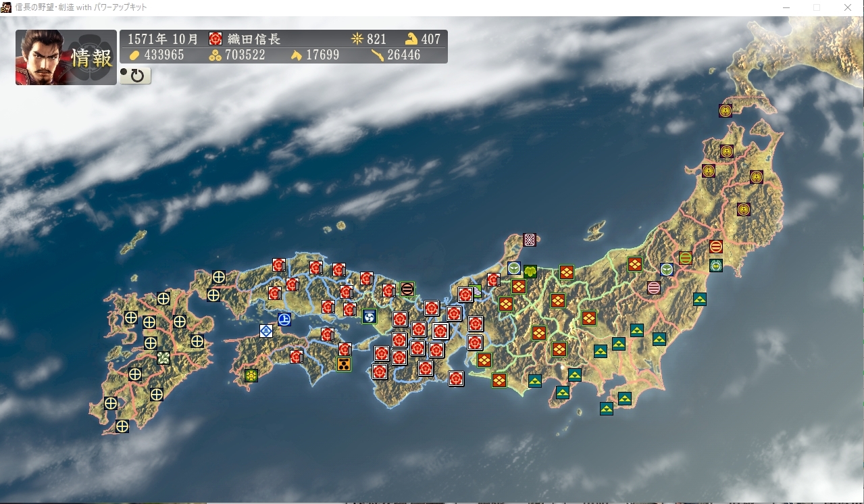
Task: Select the blue tomoe swirl crest castle
Action: tap(369, 316)
